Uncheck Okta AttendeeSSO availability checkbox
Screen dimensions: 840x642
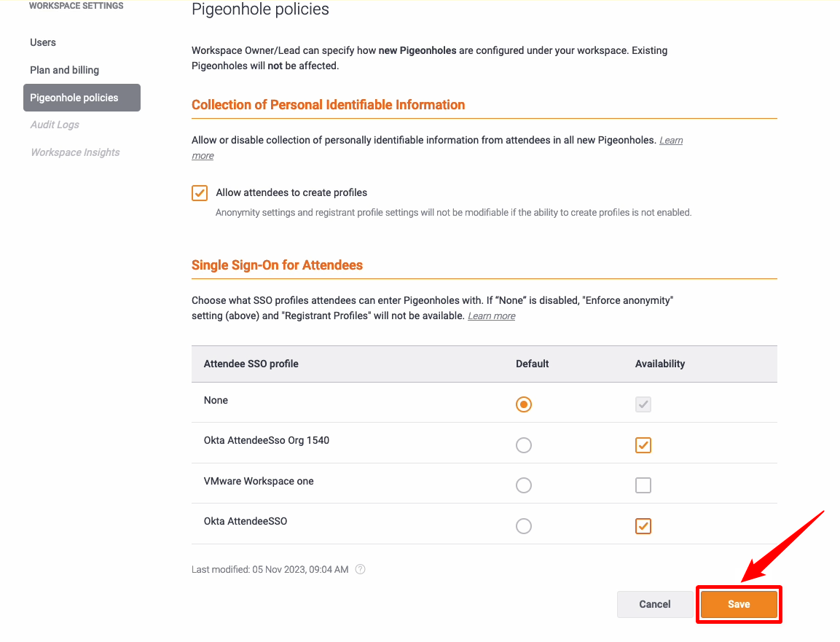643,526
